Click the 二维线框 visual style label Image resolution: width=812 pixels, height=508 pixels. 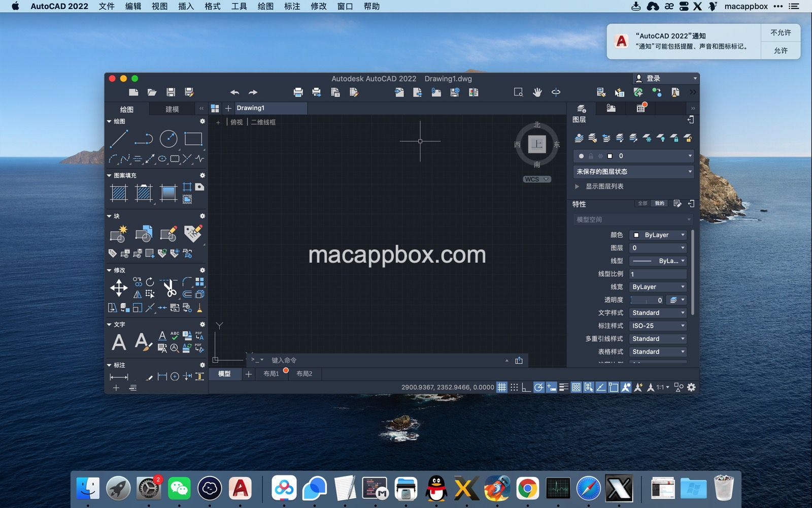pyautogui.click(x=263, y=122)
